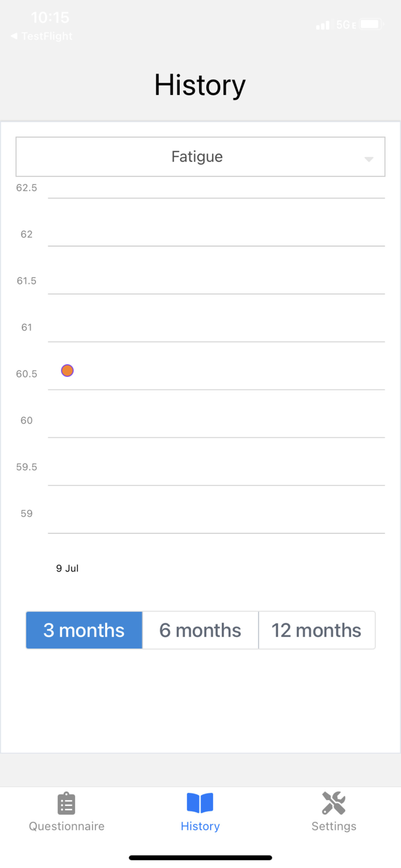Tap the back arrow beside TestFlight

pyautogui.click(x=14, y=36)
